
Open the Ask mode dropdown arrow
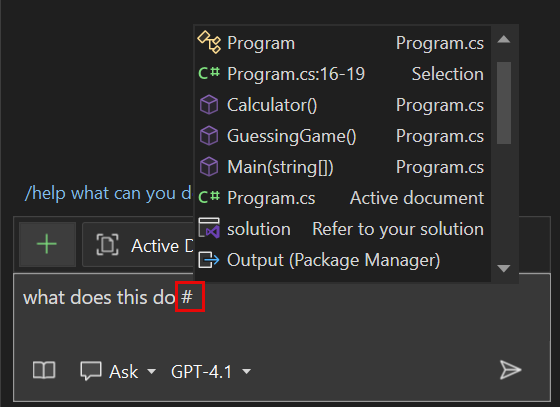(151, 372)
